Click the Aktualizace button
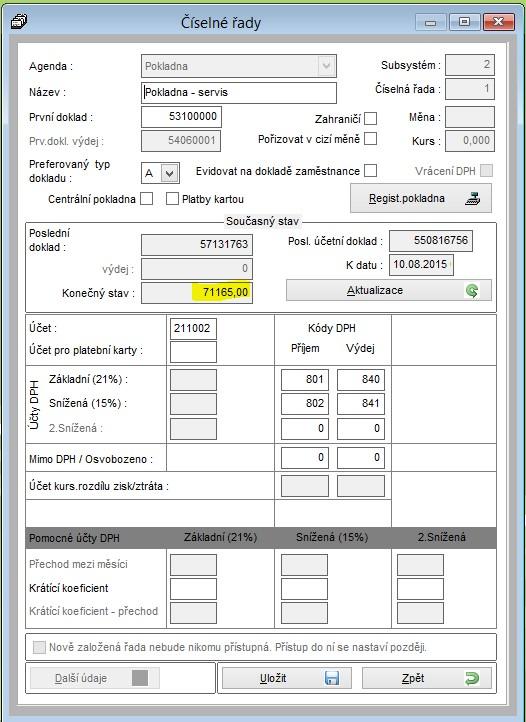This screenshot has height=722, width=526. pyautogui.click(x=389, y=291)
